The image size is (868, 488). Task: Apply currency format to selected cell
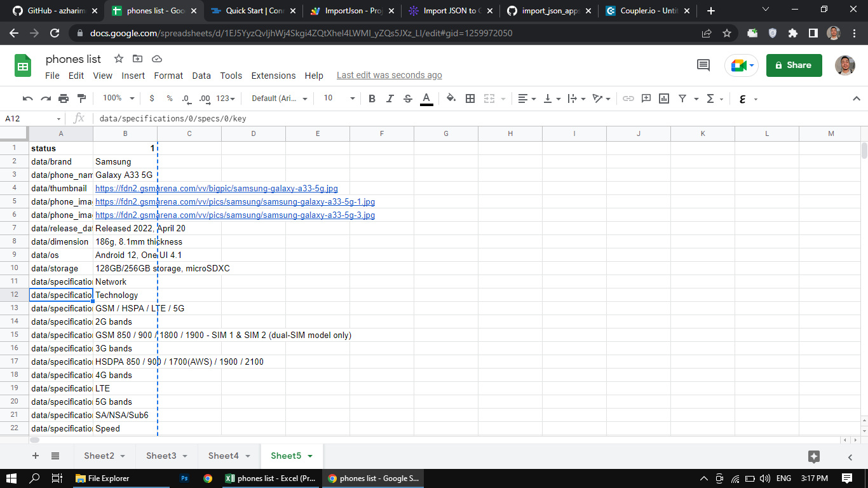click(x=151, y=98)
